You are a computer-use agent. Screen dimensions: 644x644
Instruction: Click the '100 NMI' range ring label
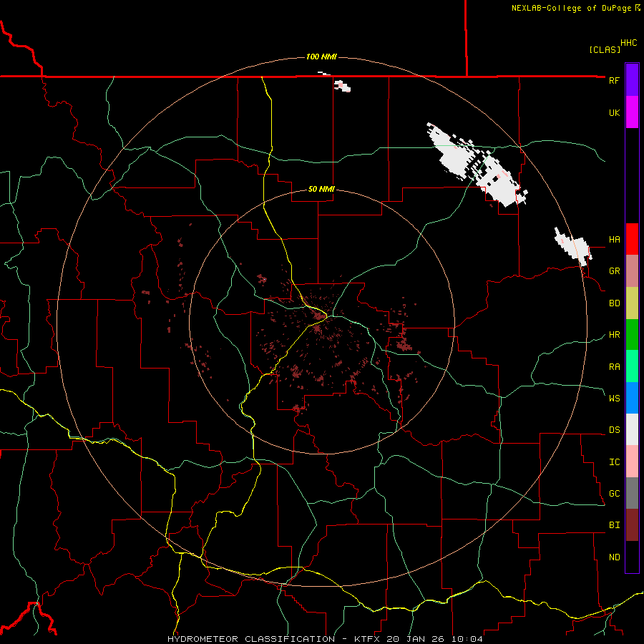(321, 57)
